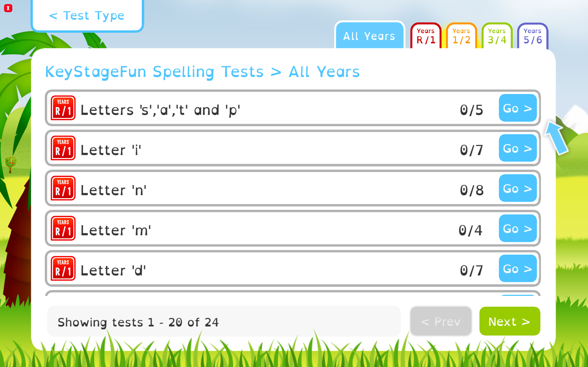The height and width of the screenshot is (367, 588).
Task: Click the R/1 badge beside Letter 'd'
Action: point(63,269)
